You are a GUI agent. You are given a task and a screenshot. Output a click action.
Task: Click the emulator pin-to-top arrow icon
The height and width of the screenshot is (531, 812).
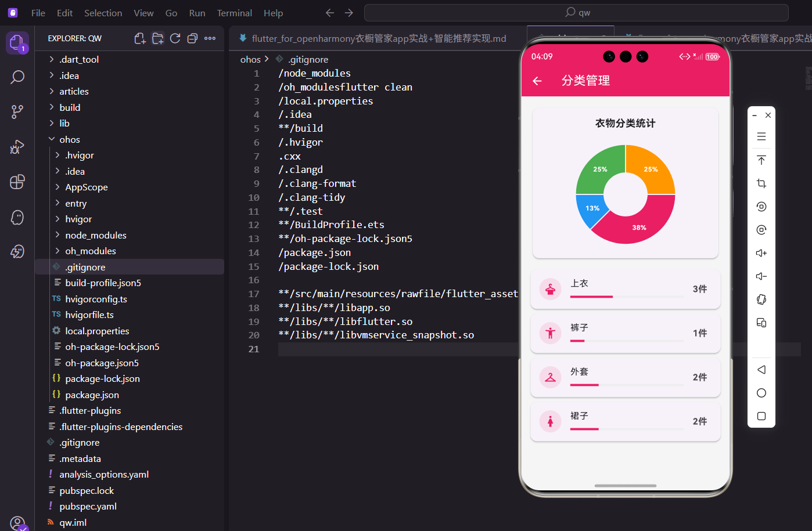click(x=761, y=160)
